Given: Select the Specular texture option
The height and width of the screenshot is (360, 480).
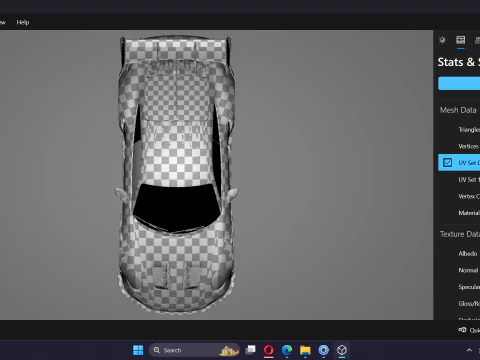Looking at the screenshot, I should coord(469,287).
